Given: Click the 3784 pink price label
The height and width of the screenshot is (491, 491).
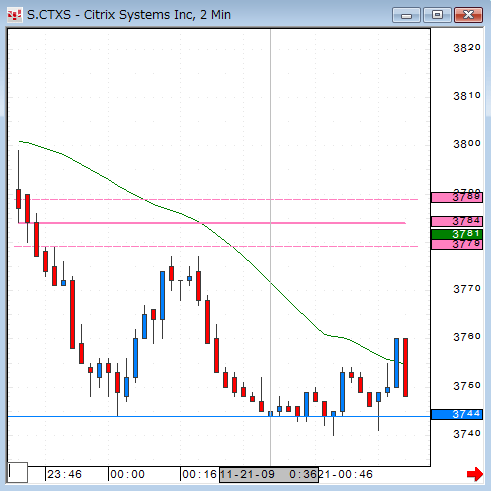Looking at the screenshot, I should tap(457, 221).
